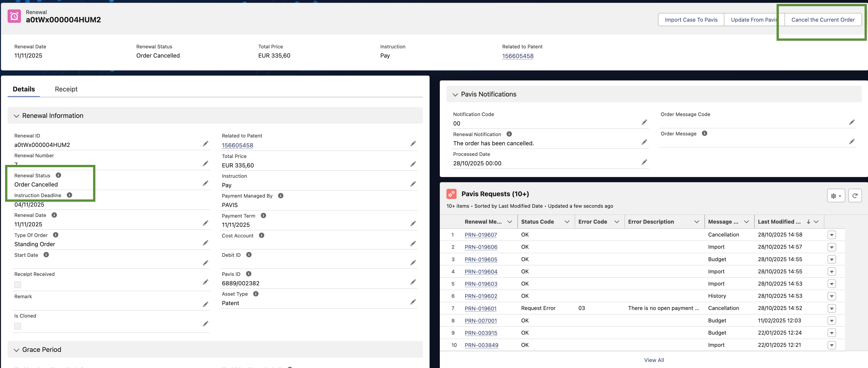This screenshot has height=368, width=868.
Task: Click the info icon next to Asset Type
Action: [x=256, y=294]
